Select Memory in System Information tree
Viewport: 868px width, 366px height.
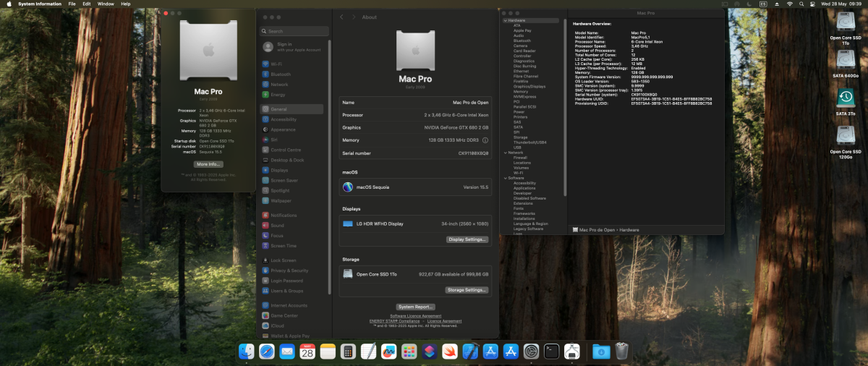coord(521,92)
